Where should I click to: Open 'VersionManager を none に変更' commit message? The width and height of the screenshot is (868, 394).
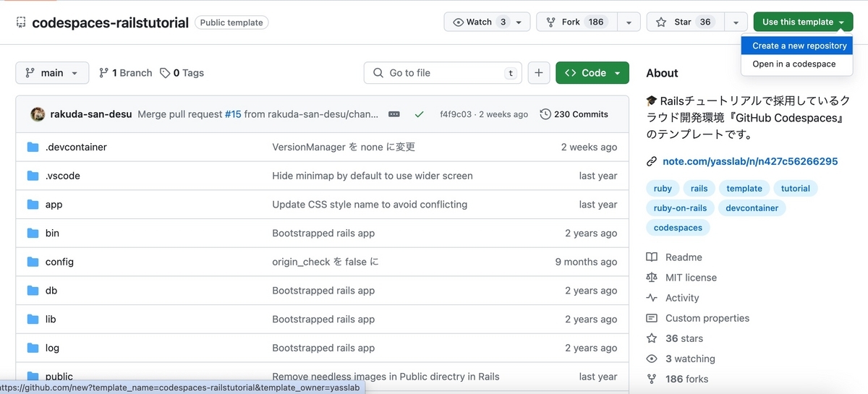coord(344,147)
